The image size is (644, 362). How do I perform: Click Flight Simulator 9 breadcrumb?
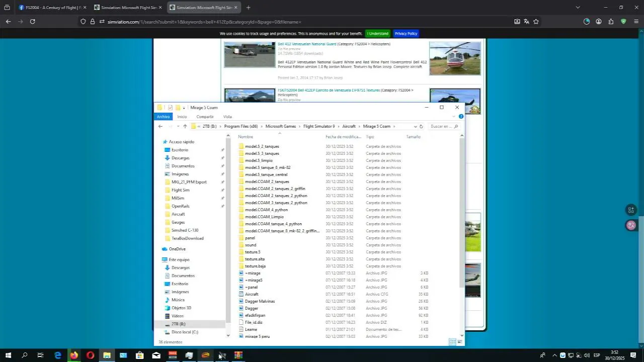tap(319, 126)
